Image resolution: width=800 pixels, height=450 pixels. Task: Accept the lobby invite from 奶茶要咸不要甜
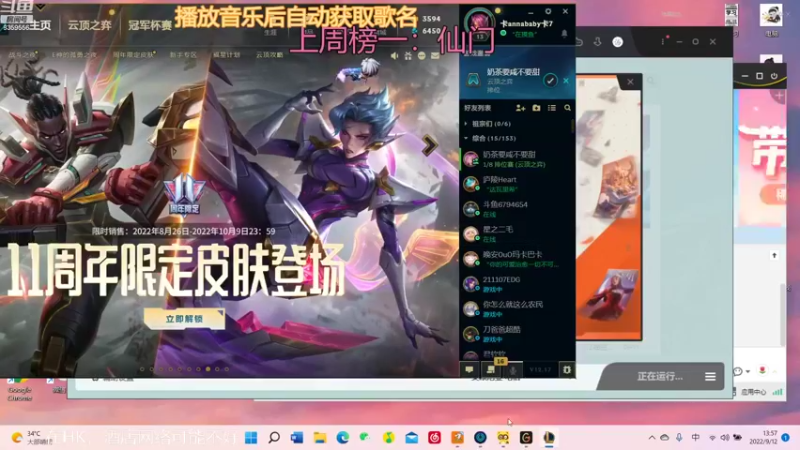pyautogui.click(x=550, y=81)
